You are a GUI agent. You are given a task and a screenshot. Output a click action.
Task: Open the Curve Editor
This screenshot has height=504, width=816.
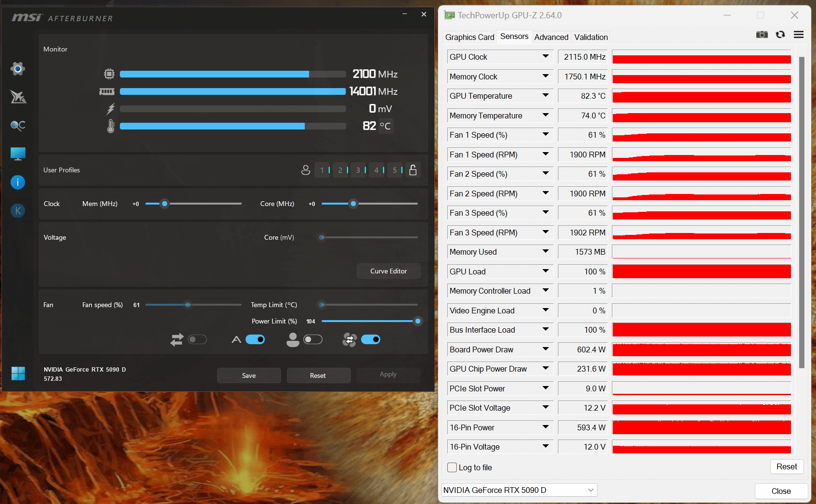(389, 271)
